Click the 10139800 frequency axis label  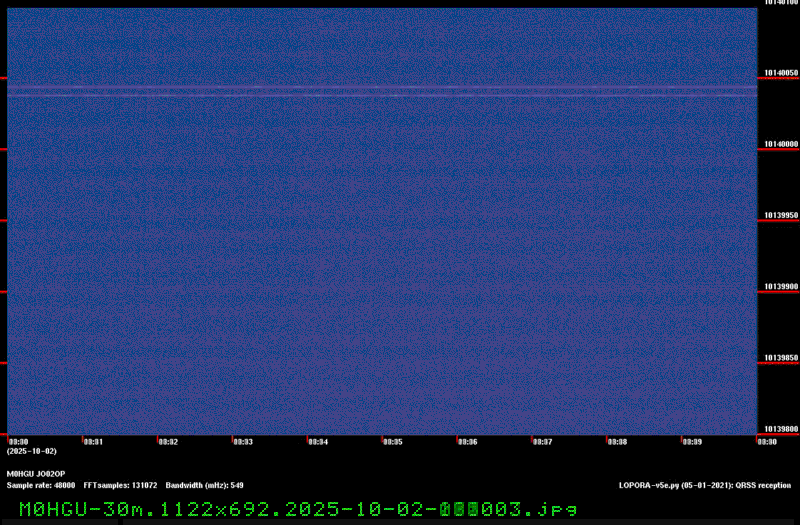[x=781, y=429]
